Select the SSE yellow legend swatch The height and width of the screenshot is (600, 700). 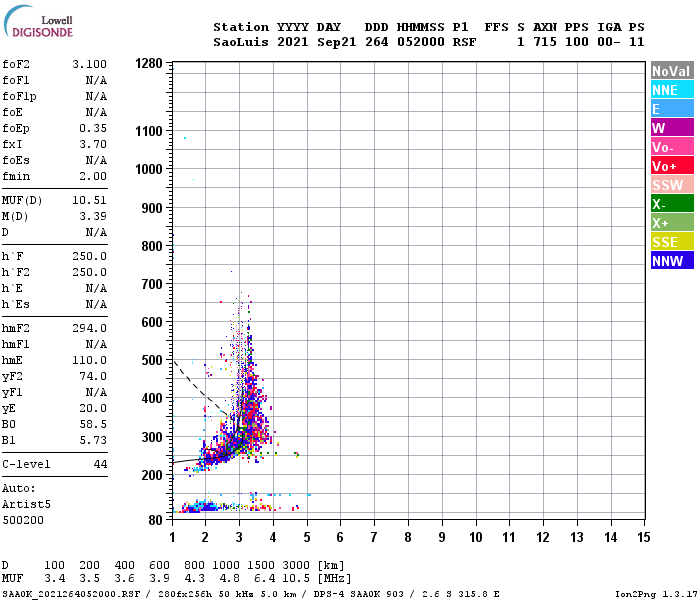tap(672, 242)
